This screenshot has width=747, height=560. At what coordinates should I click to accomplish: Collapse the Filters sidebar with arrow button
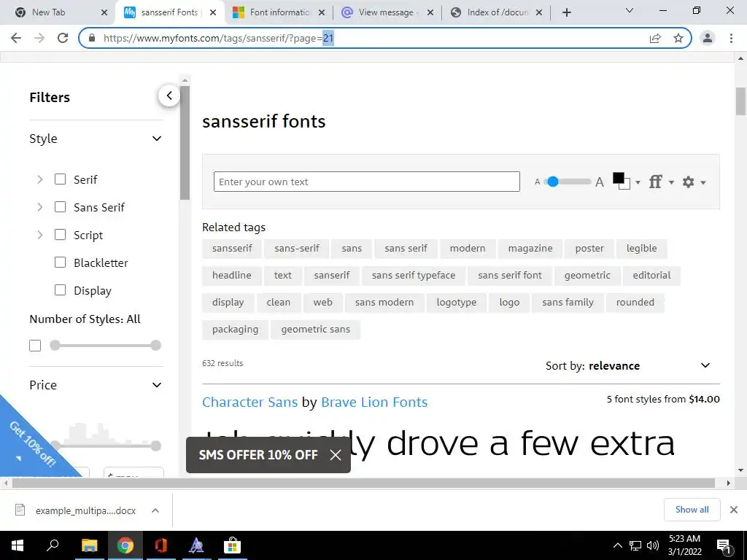(169, 96)
